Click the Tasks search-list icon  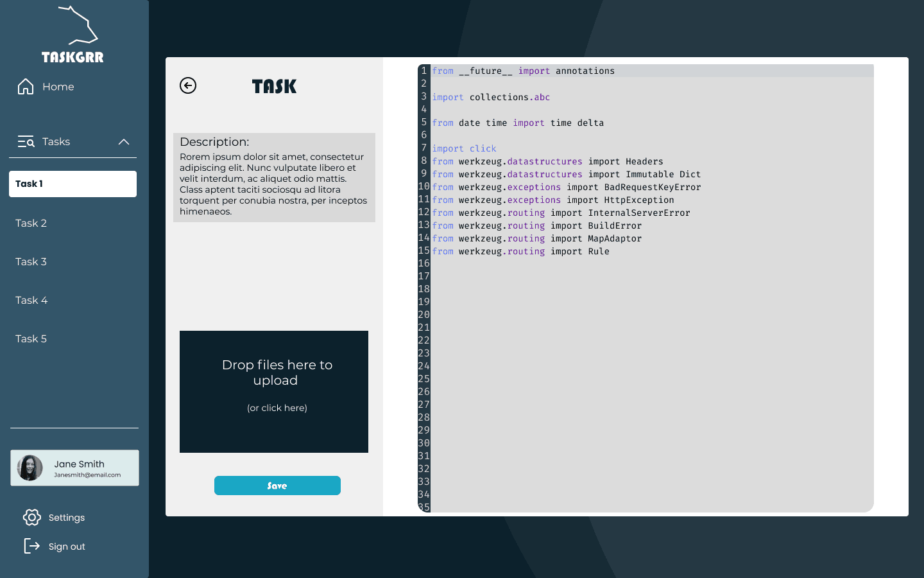[26, 142]
